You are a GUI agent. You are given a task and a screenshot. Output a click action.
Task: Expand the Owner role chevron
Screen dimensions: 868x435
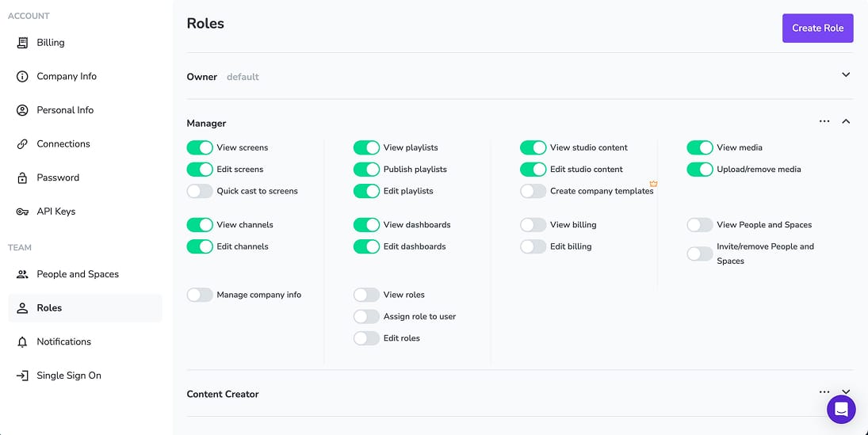[x=846, y=74]
